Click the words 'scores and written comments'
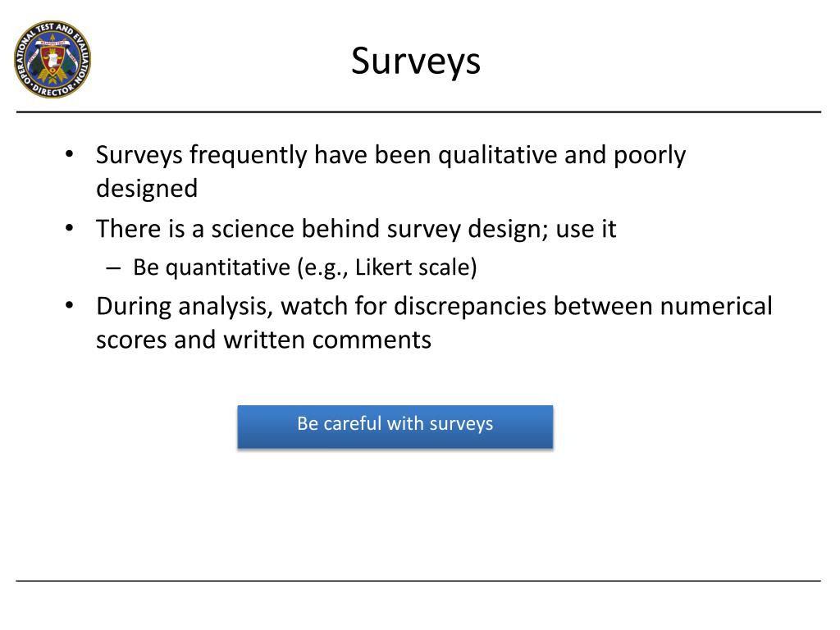The width and height of the screenshot is (840, 630). click(263, 340)
